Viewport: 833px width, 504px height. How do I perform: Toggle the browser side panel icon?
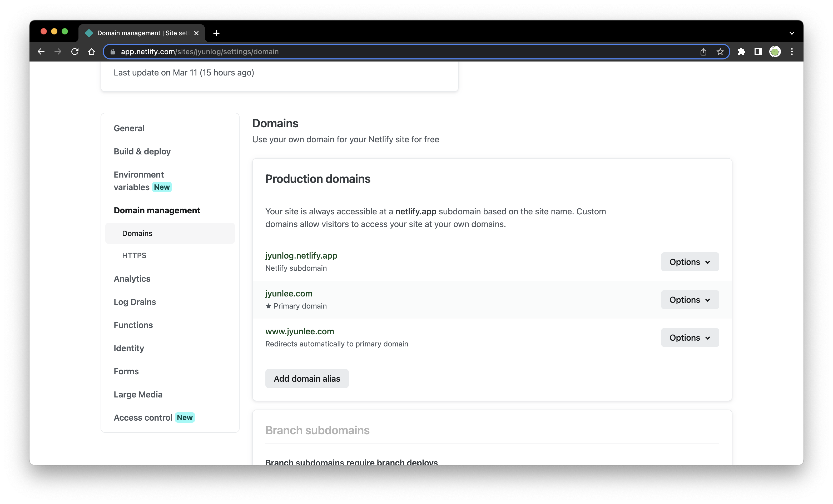point(758,52)
